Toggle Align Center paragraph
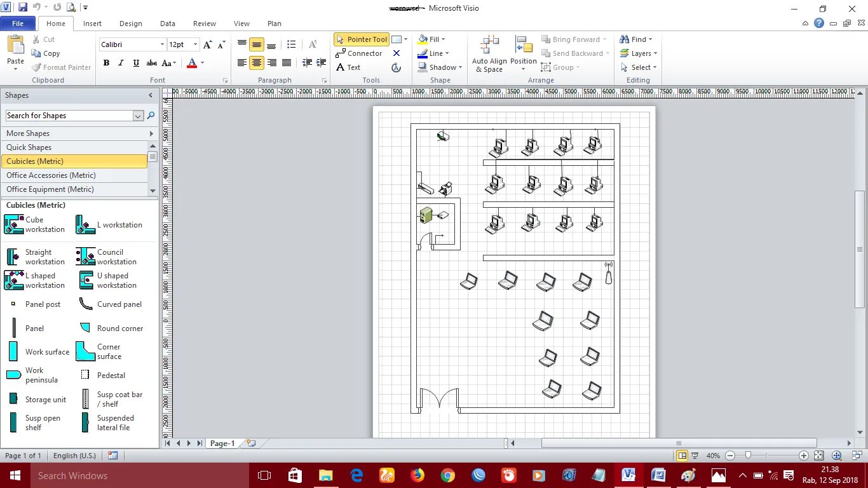 pyautogui.click(x=257, y=63)
